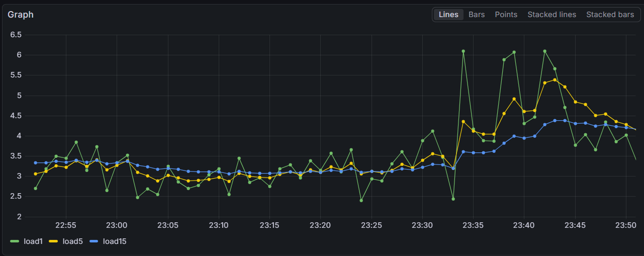
Task: Toggle load15 series via legend label
Action: 115,241
